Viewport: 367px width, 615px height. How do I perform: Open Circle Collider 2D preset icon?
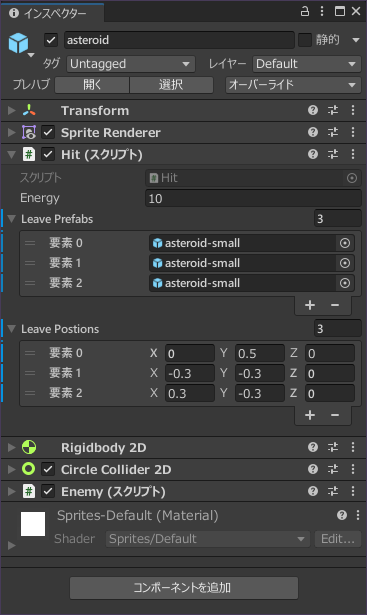pos(333,469)
